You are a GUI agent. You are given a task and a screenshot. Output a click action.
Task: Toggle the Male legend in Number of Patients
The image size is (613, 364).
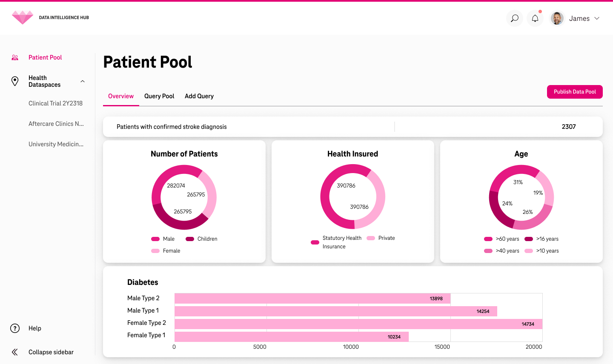tap(155, 239)
